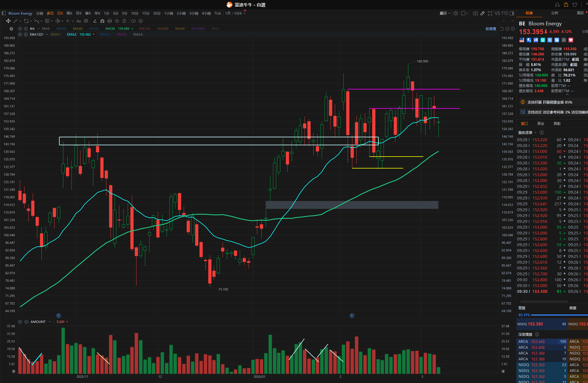Expand the trend line tool dropdown arrow
The width and height of the screenshot is (588, 383).
[x=21, y=22]
